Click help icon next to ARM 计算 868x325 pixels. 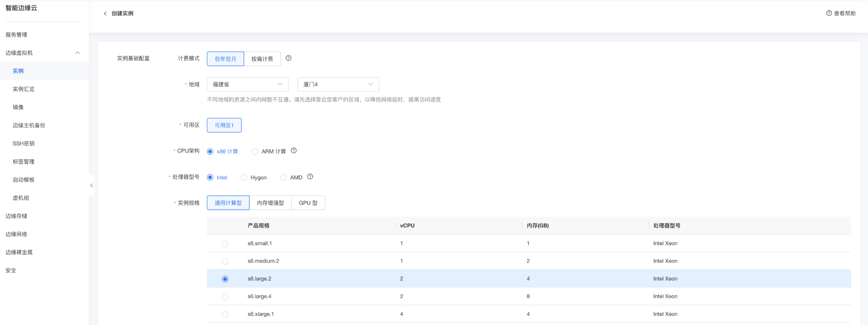[x=294, y=151]
